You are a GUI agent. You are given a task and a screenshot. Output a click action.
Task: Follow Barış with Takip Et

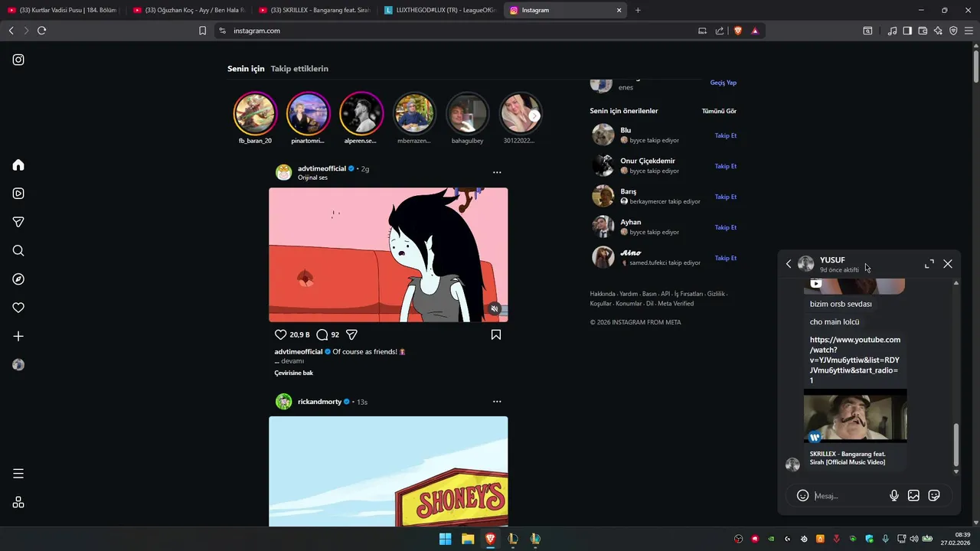coord(726,197)
